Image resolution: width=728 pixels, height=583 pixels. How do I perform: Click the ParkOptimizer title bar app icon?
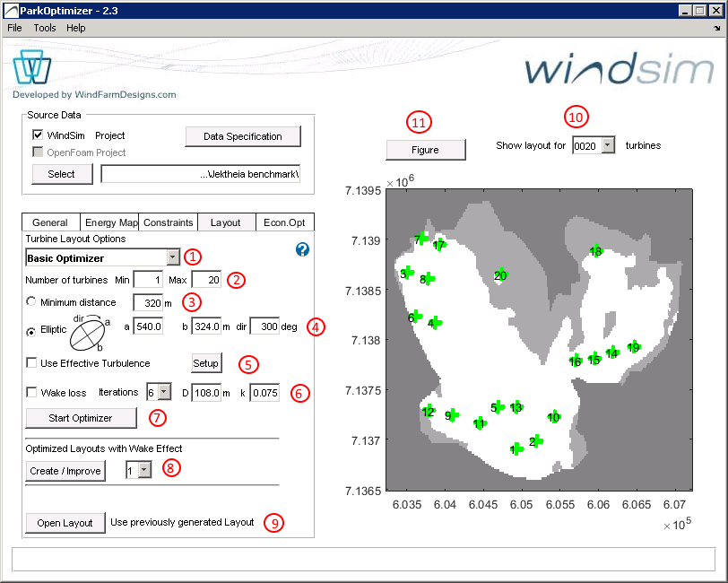pos(11,11)
